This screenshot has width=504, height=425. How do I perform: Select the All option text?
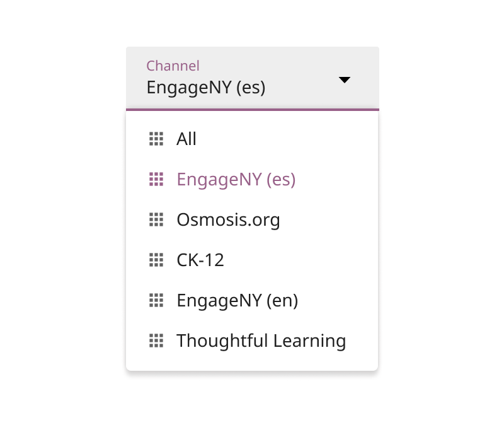186,139
